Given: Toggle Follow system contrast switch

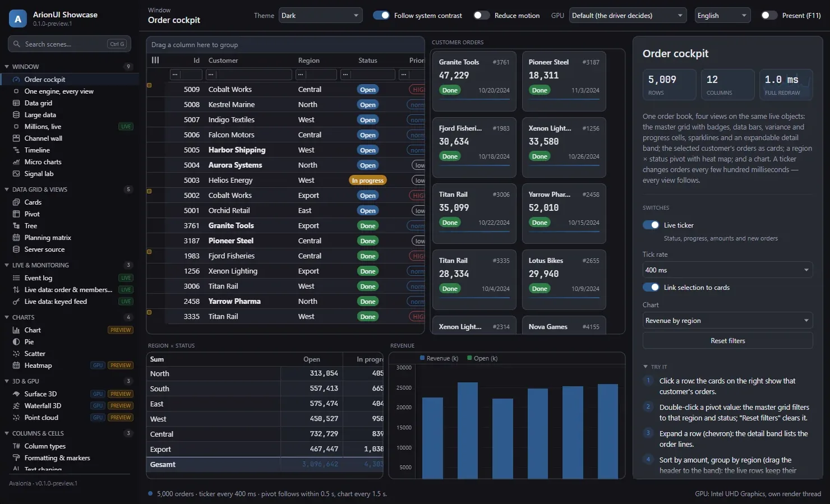Looking at the screenshot, I should coord(381,15).
